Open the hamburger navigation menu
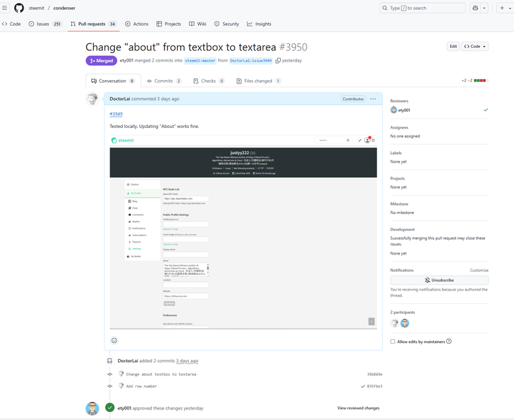514x420 pixels. [5, 8]
